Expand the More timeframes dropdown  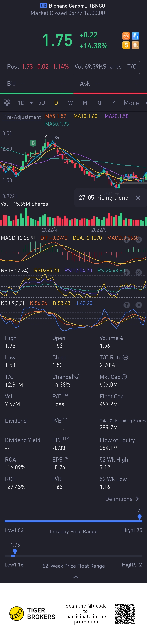[x=146, y=103]
